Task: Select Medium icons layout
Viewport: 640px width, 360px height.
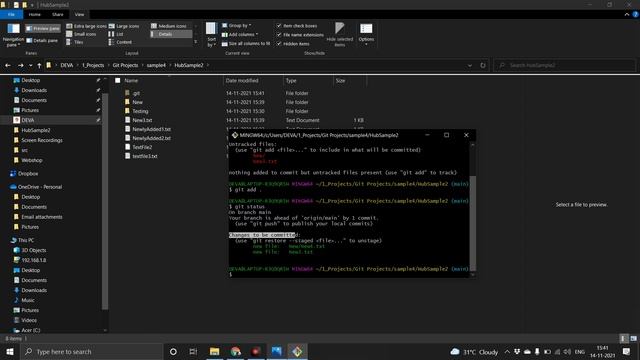Action: (169, 26)
